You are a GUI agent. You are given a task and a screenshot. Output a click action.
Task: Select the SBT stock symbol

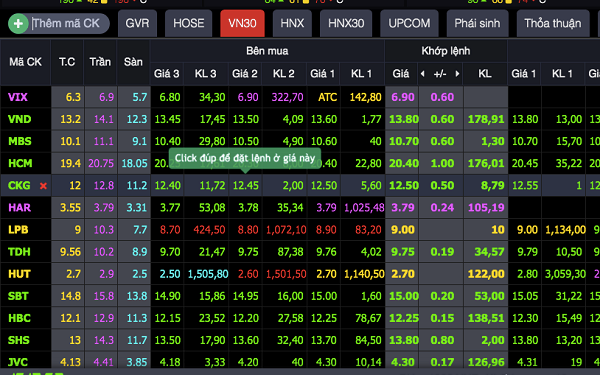point(18,296)
